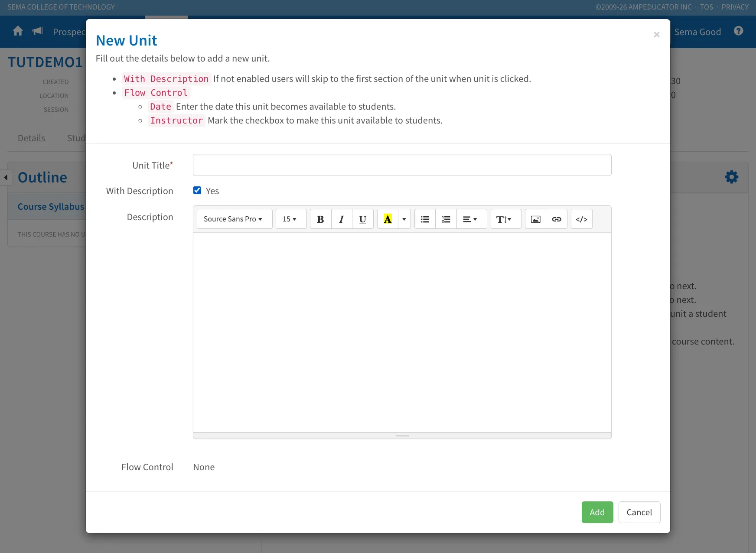Open paragraph alignment dropdown
Screen dimensions: 756x553
coord(472,219)
